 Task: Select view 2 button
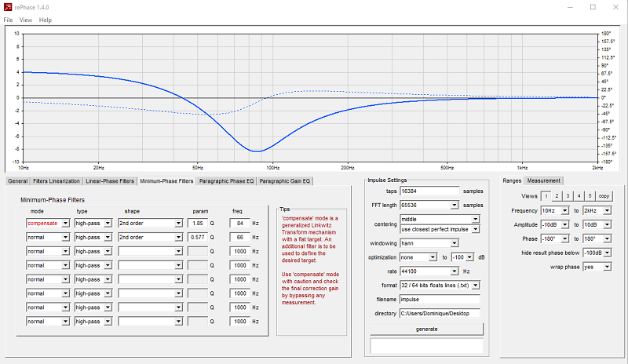557,196
